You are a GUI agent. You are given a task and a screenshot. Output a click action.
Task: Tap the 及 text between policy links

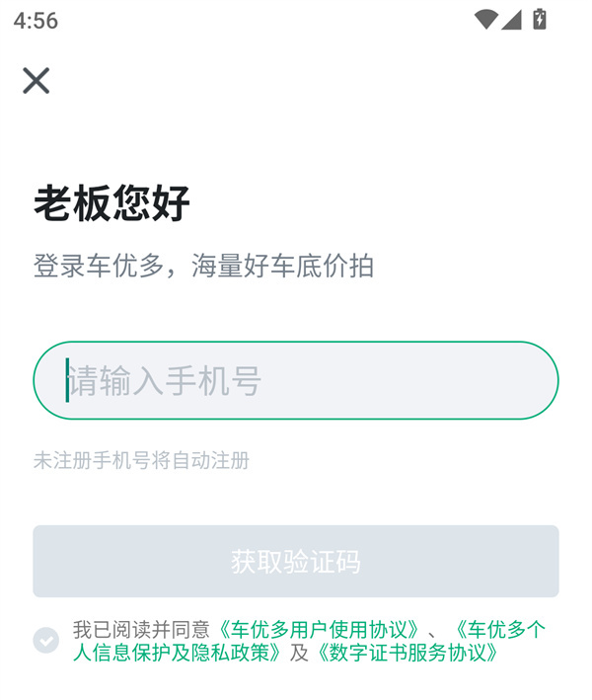point(299,653)
